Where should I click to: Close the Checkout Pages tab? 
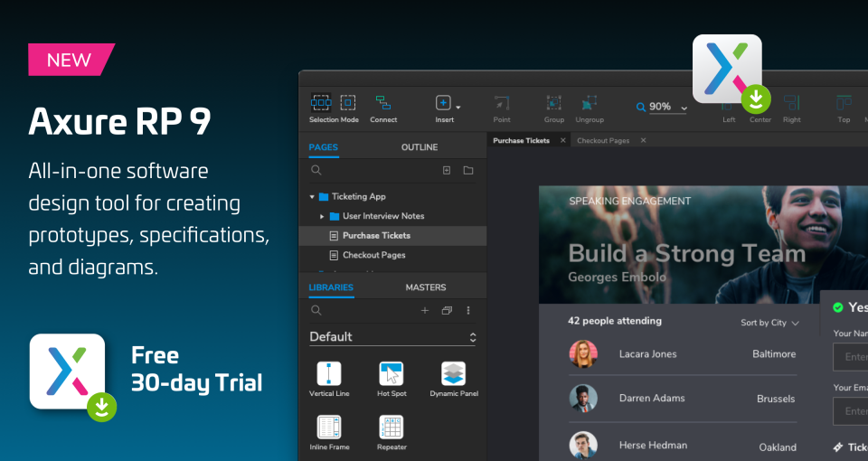point(643,141)
